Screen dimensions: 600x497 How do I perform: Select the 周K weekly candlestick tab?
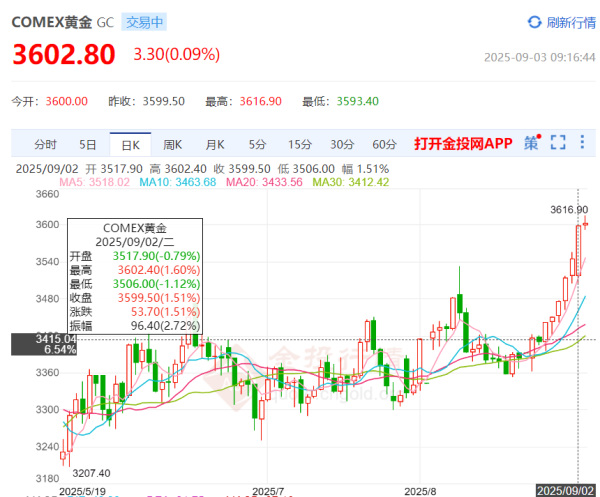coord(173,145)
